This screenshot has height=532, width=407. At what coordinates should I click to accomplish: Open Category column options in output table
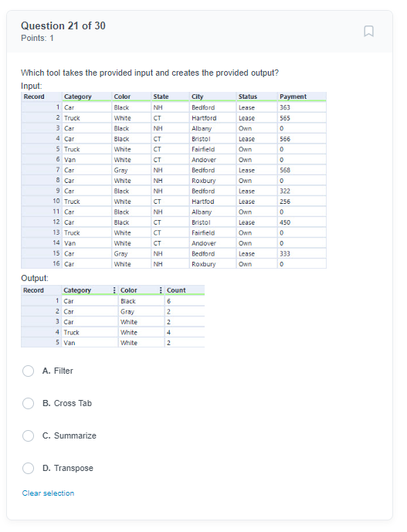pos(114,290)
